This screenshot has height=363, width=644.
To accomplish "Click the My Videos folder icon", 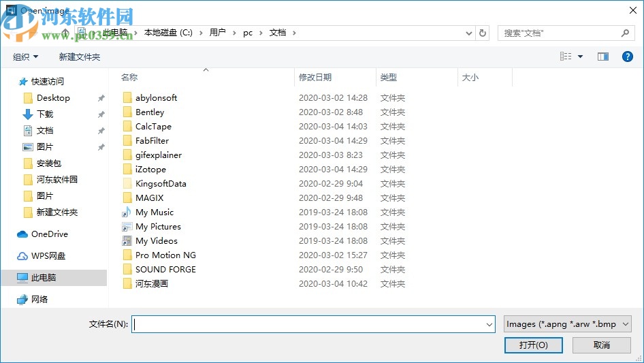I will [x=127, y=241].
